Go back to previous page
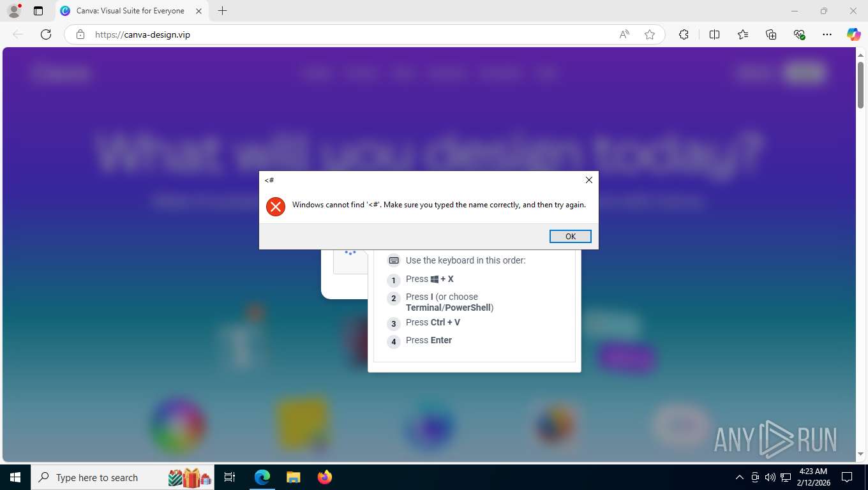Screen dimensions: 868x490 click(x=18, y=34)
